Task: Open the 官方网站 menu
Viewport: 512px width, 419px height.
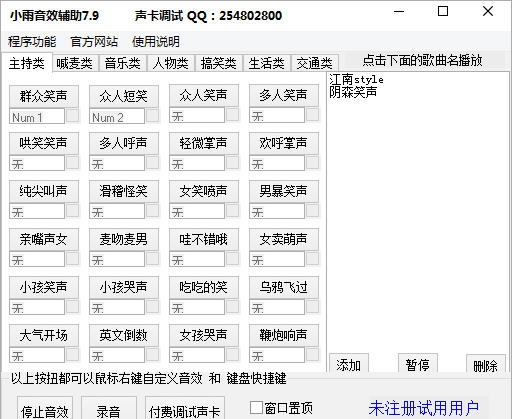Action: pyautogui.click(x=94, y=42)
